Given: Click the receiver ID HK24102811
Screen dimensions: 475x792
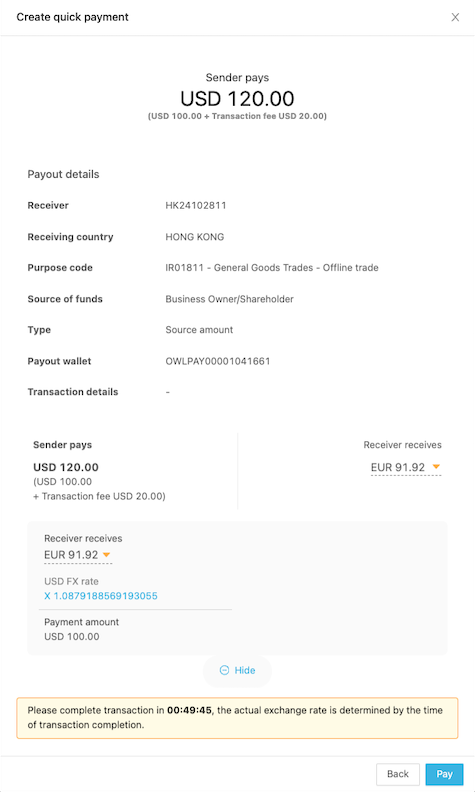Looking at the screenshot, I should [x=196, y=206].
